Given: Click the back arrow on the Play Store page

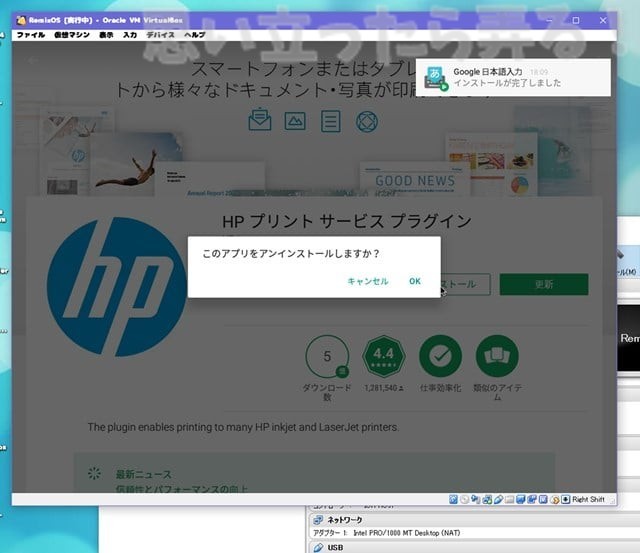Looking at the screenshot, I should [x=33, y=60].
